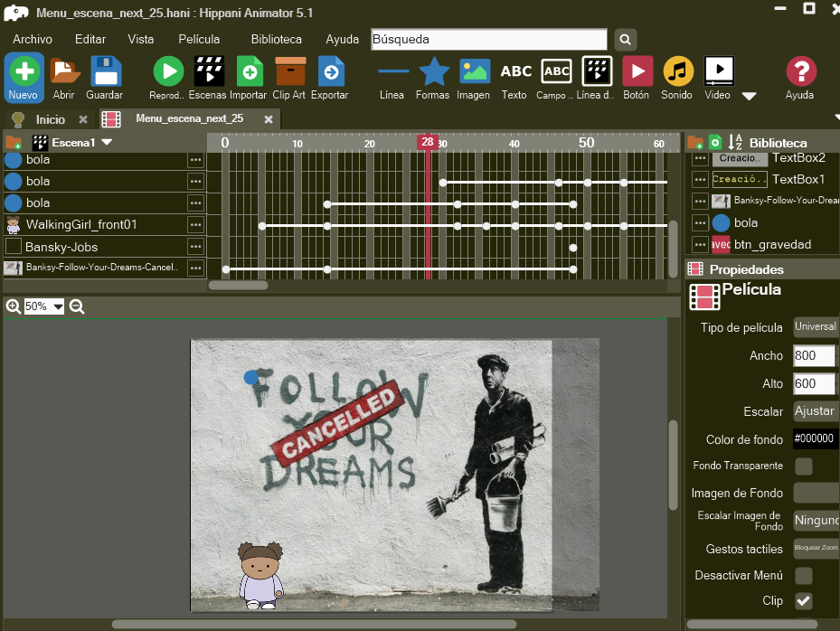Expand the toolbar overflow arrow

[749, 97]
